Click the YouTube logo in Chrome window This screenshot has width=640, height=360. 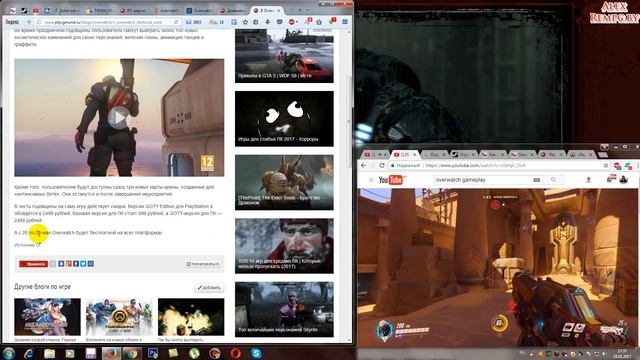pos(391,180)
